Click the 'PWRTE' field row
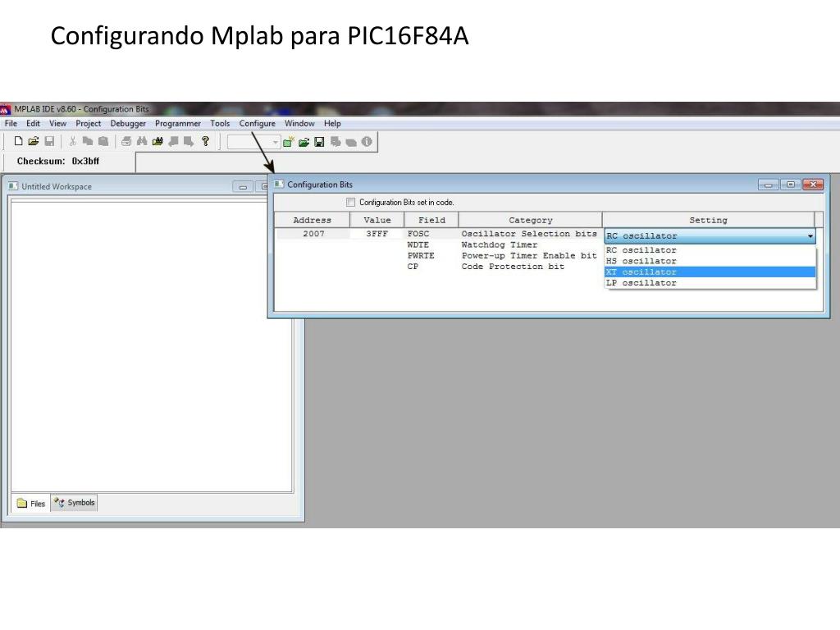Screen dimensions: 840x630 pos(421,256)
